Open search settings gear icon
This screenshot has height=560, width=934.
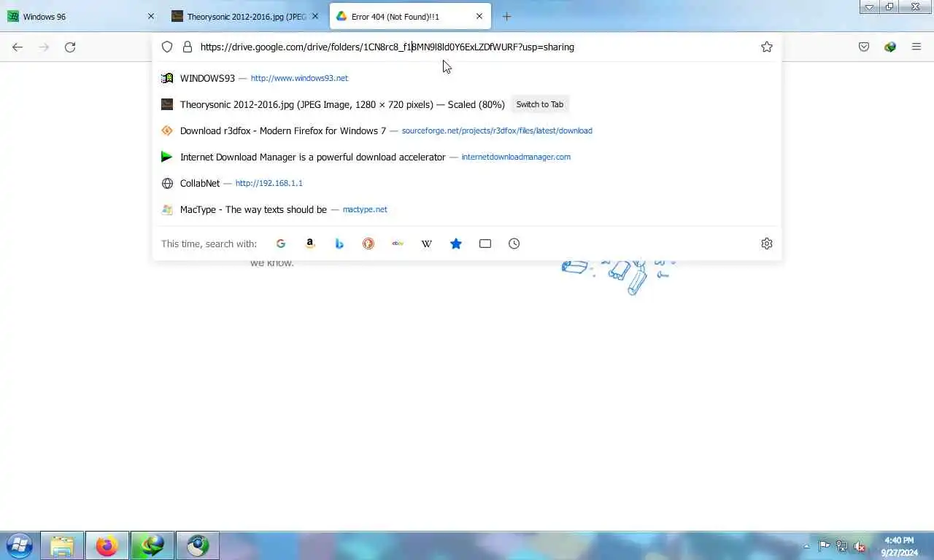tap(767, 244)
